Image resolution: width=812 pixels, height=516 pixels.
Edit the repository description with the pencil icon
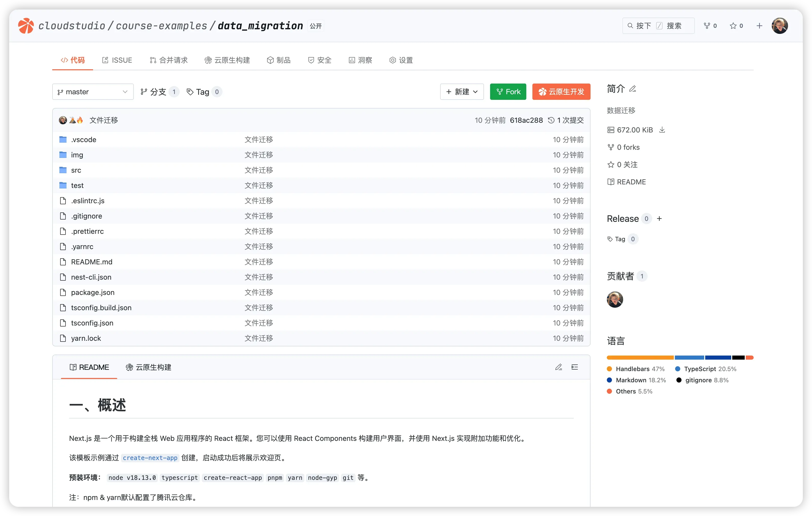(x=633, y=89)
